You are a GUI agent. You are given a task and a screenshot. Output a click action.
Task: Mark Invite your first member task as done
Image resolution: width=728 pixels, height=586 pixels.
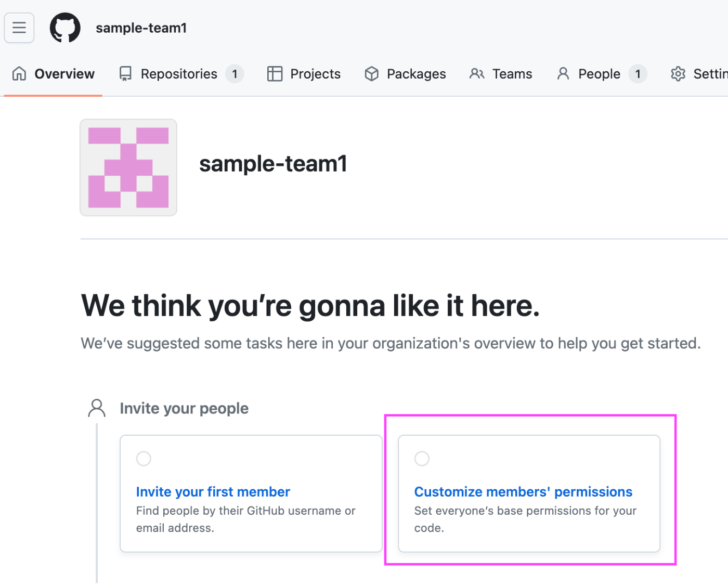click(x=144, y=458)
